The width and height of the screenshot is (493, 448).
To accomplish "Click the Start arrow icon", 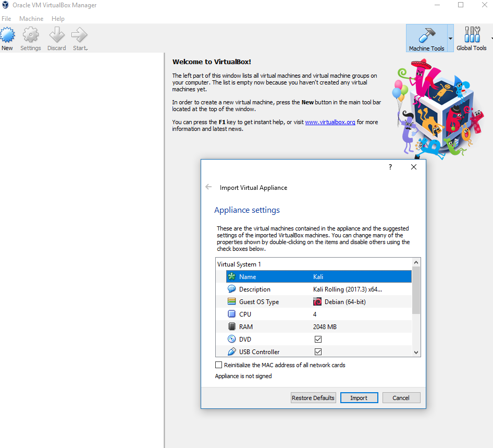I will pyautogui.click(x=80, y=34).
